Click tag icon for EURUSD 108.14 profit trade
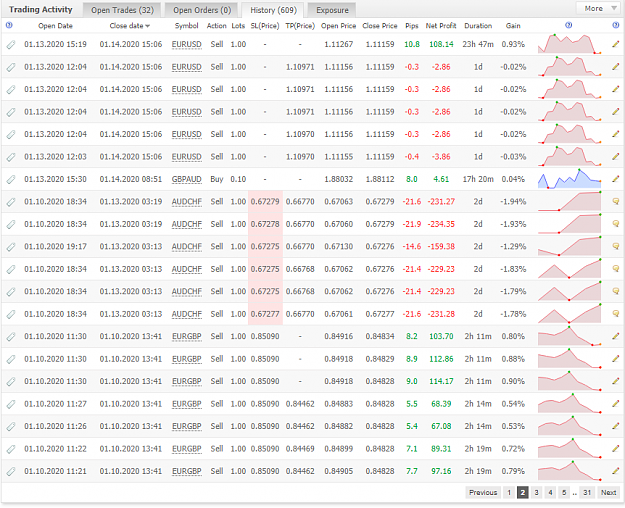Screen dimensions: 625x508 11,44
